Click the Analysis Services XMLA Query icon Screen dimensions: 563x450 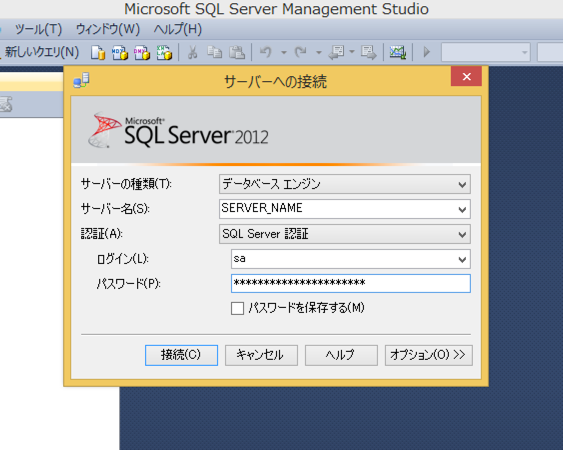click(164, 53)
